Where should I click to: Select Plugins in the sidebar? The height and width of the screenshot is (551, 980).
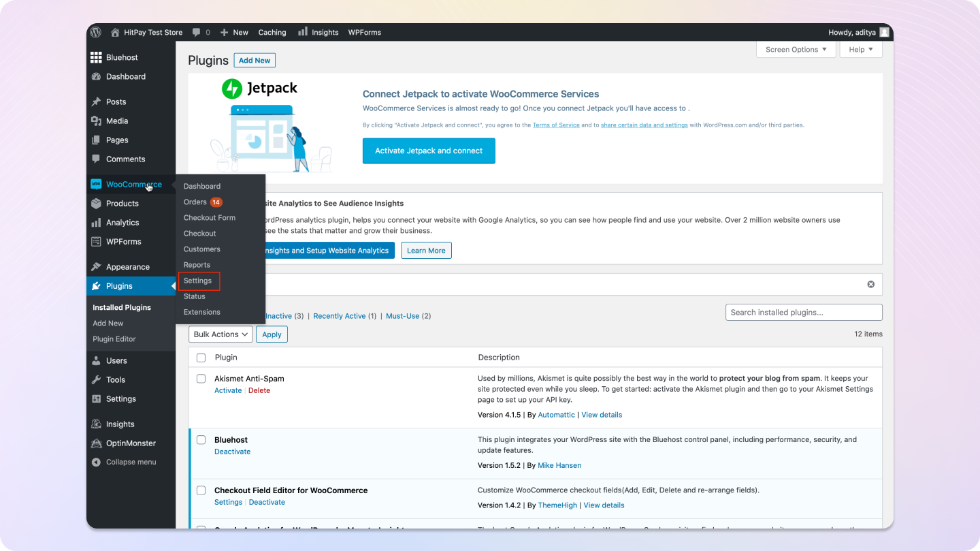(x=131, y=286)
